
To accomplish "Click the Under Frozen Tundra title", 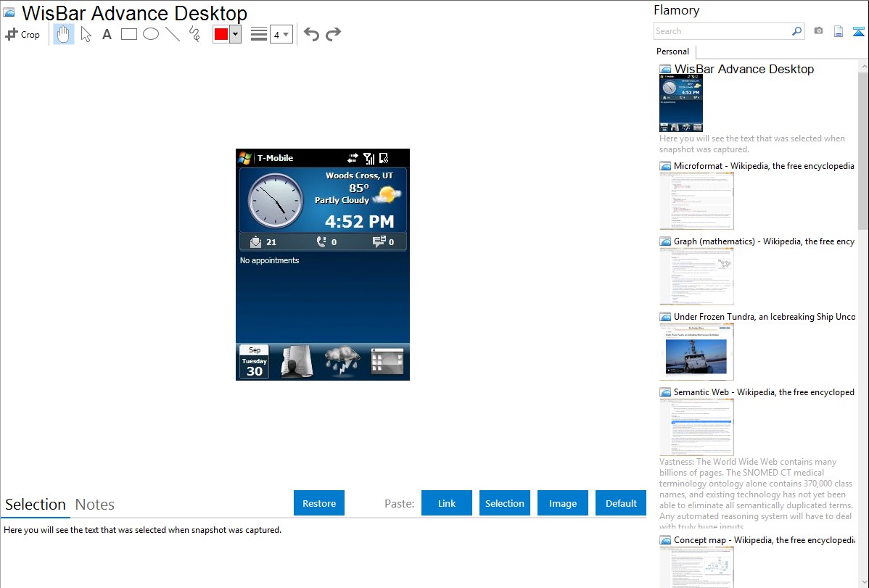I will tap(765, 316).
